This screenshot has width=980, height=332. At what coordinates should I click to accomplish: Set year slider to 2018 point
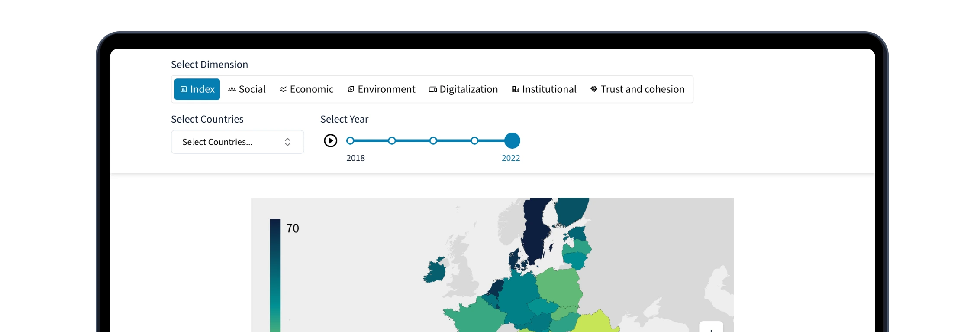point(350,141)
